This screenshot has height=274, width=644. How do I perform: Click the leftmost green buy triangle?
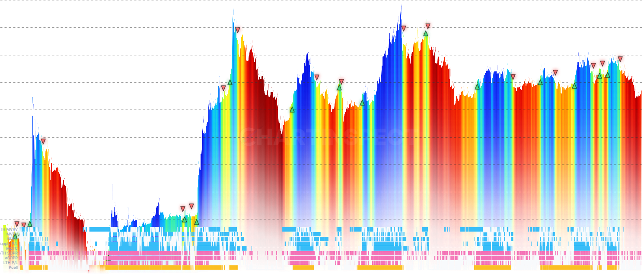(15, 237)
